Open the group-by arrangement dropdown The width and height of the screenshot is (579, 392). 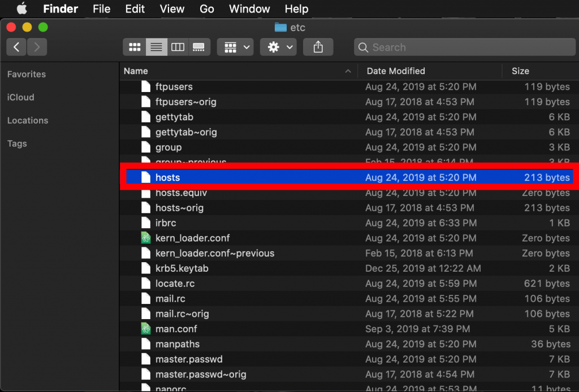coord(235,47)
